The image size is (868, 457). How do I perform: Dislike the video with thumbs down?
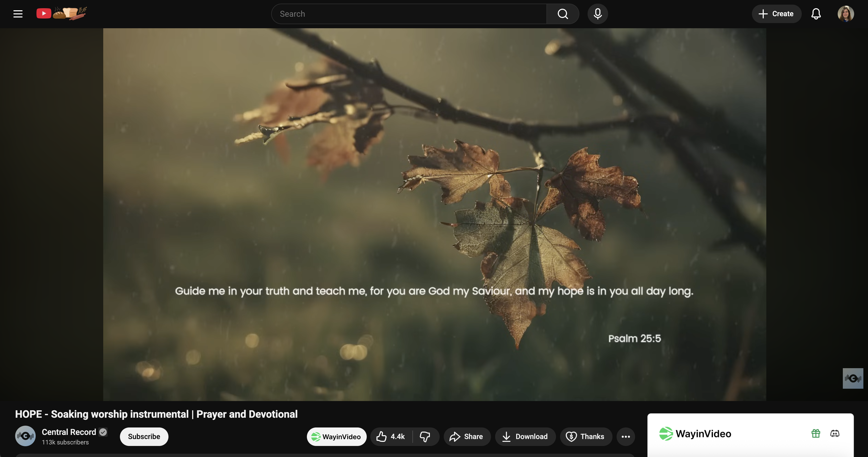point(425,436)
